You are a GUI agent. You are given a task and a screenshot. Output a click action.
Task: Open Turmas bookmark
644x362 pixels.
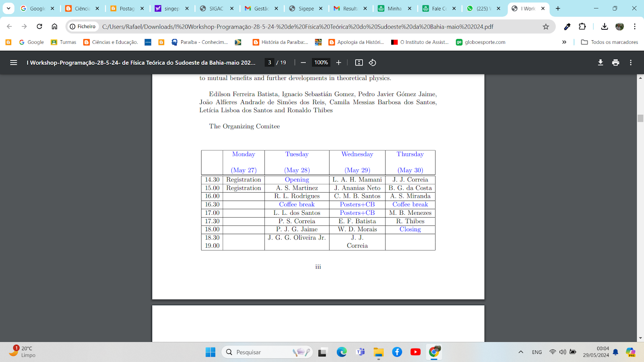64,42
